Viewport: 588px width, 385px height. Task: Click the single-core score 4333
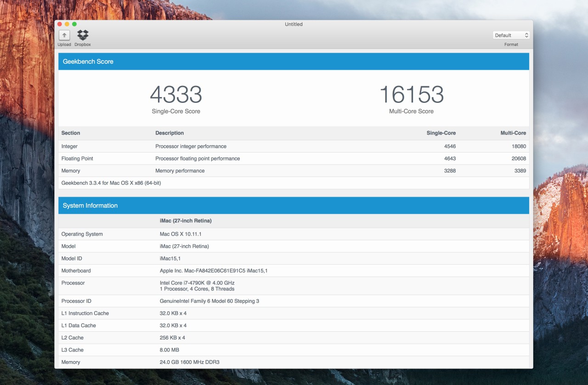coord(176,95)
